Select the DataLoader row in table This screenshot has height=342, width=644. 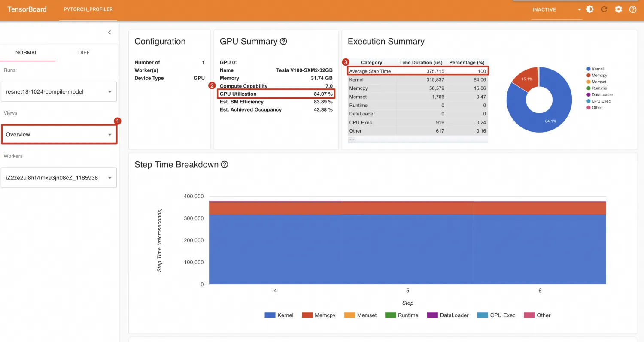click(418, 114)
